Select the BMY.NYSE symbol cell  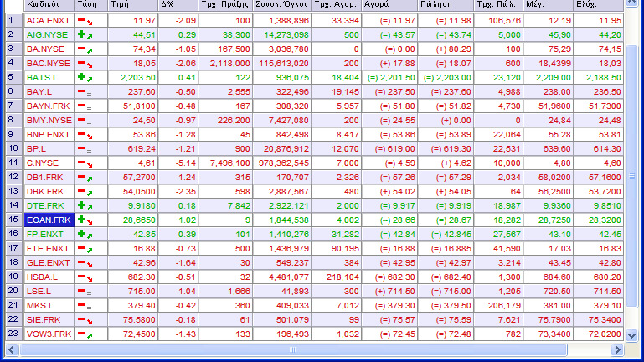pos(49,121)
